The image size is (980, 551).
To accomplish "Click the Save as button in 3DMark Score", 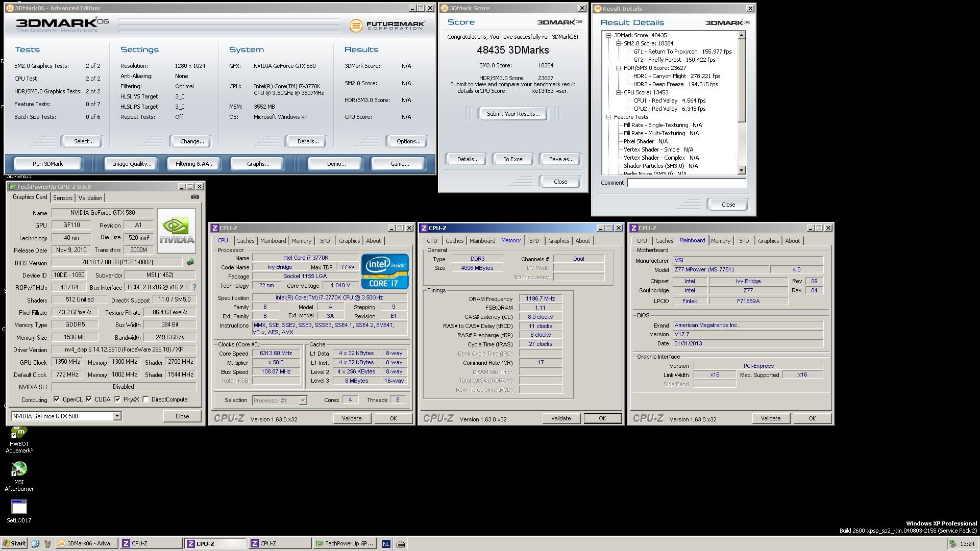I will (x=561, y=159).
